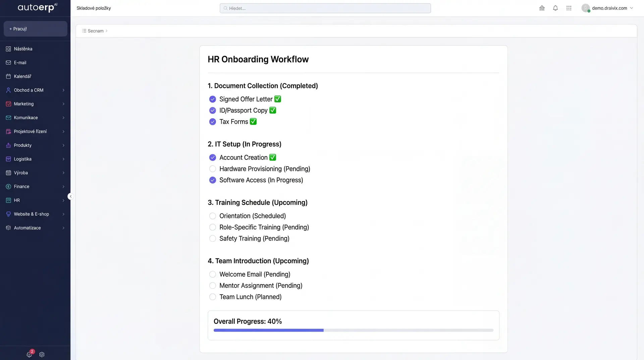The width and height of the screenshot is (644, 360).
Task: Check Role-Specific Training checkbox
Action: coord(213,227)
